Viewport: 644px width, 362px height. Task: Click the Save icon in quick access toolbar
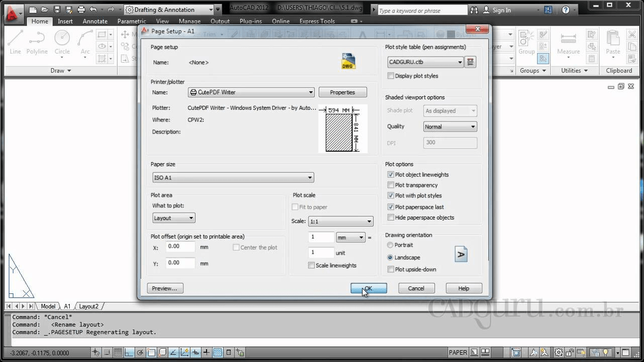[x=57, y=10]
